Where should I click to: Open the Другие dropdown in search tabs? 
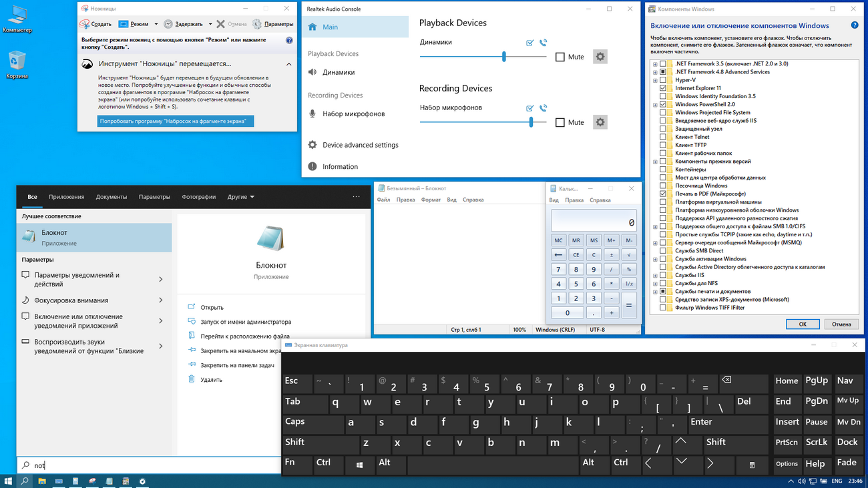pyautogui.click(x=241, y=197)
